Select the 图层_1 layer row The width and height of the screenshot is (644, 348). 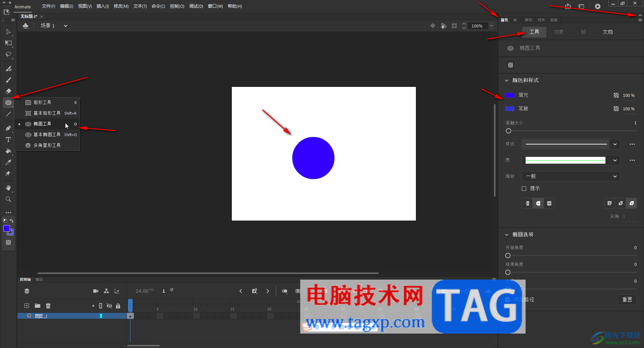(72, 316)
